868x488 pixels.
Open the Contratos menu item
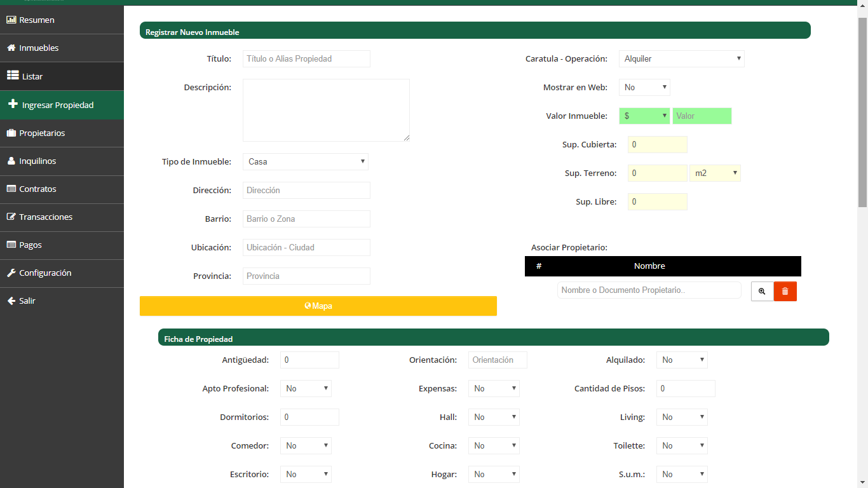coord(37,189)
